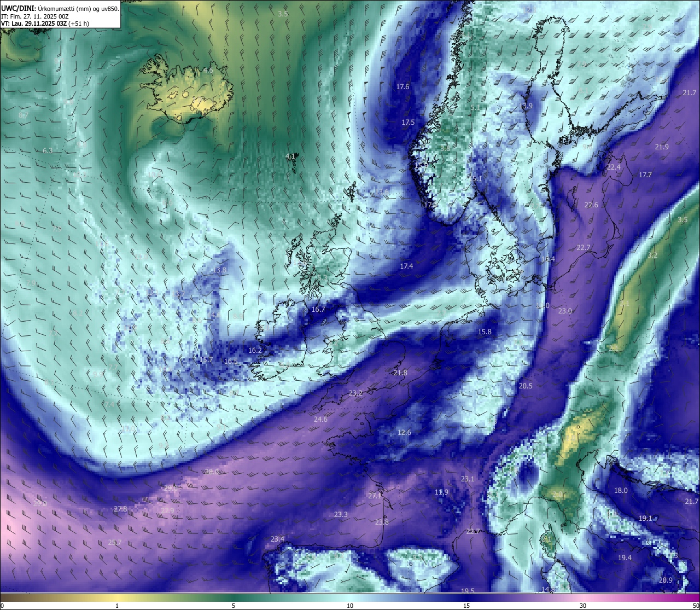Click the 15.8 value over the Netherlands
Viewport: 700px width, 610px height.
point(485,332)
